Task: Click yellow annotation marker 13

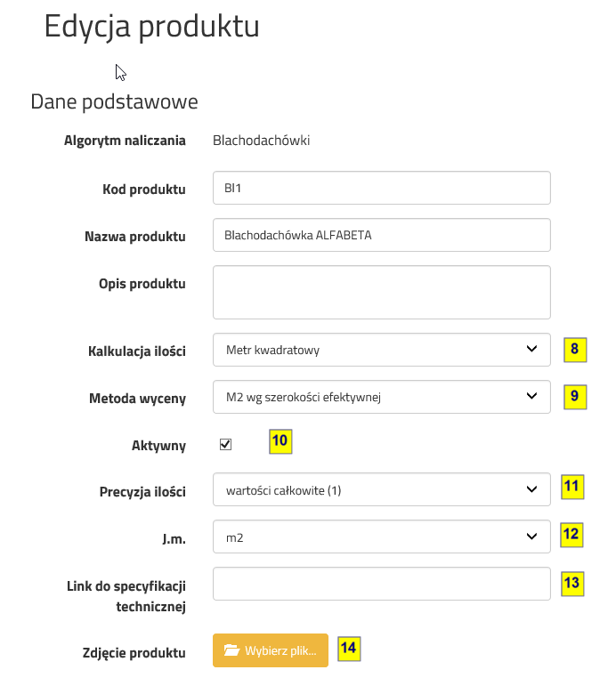Action: 571,584
